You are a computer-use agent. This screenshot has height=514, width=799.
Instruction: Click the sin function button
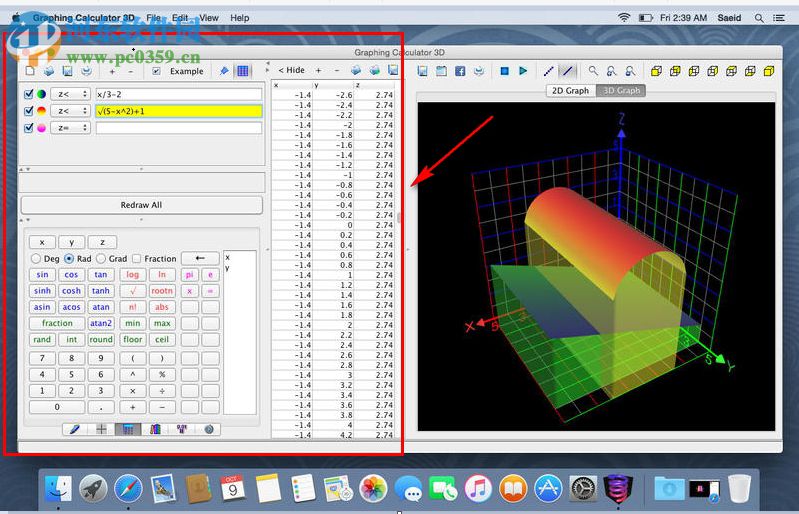click(42, 275)
